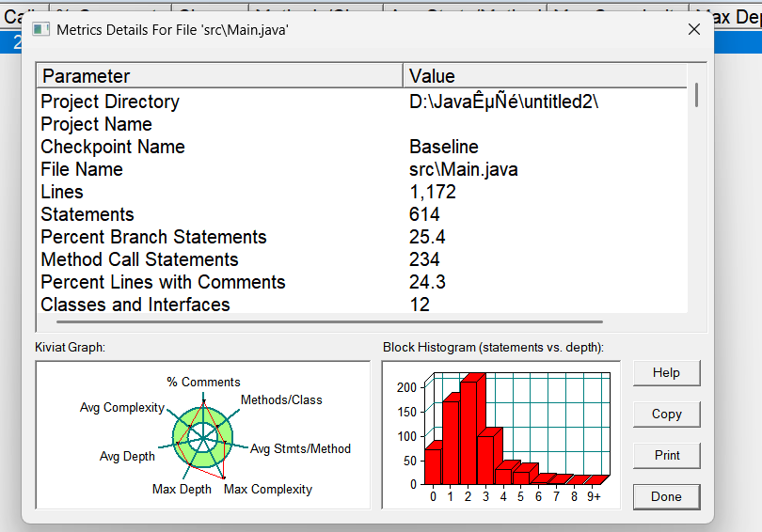The height and width of the screenshot is (532, 762).
Task: Click the 200 tick label on histogram
Action: pyautogui.click(x=406, y=387)
